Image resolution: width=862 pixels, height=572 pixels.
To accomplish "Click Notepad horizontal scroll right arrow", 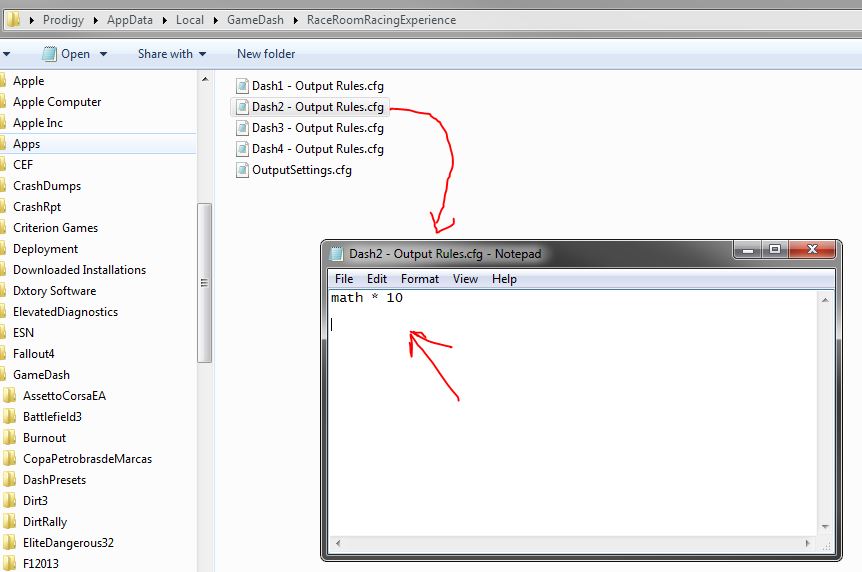I will click(x=808, y=543).
